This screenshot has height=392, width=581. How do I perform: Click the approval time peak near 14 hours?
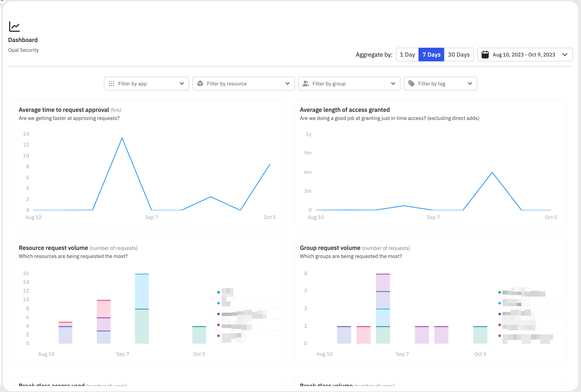122,138
